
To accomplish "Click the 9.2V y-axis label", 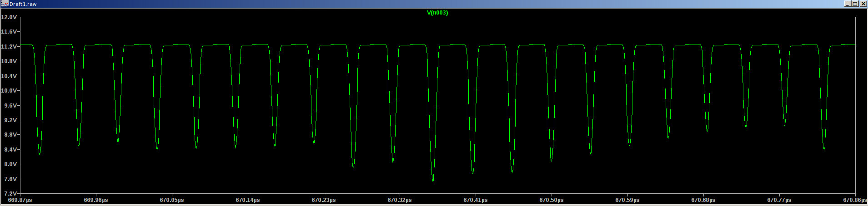I will point(10,120).
